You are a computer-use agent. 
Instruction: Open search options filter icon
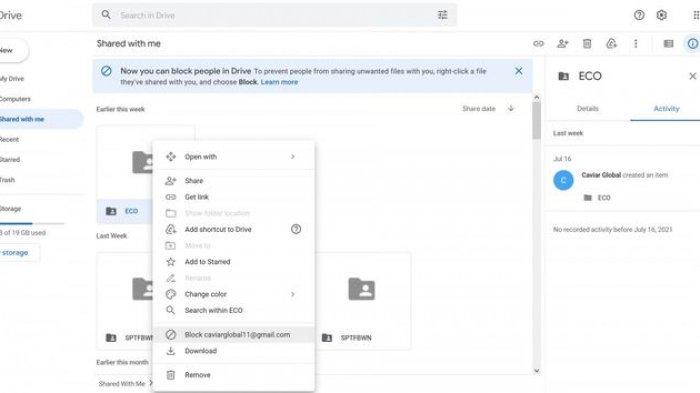(x=442, y=15)
